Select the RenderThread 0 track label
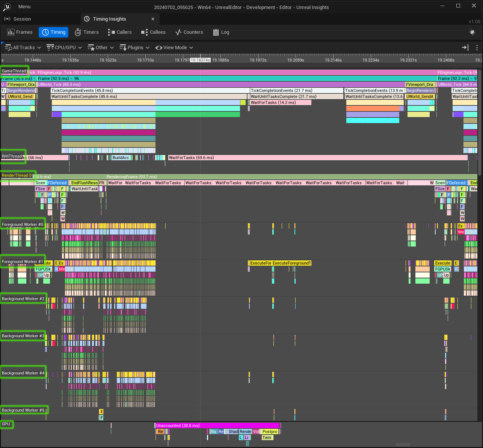 17,175
